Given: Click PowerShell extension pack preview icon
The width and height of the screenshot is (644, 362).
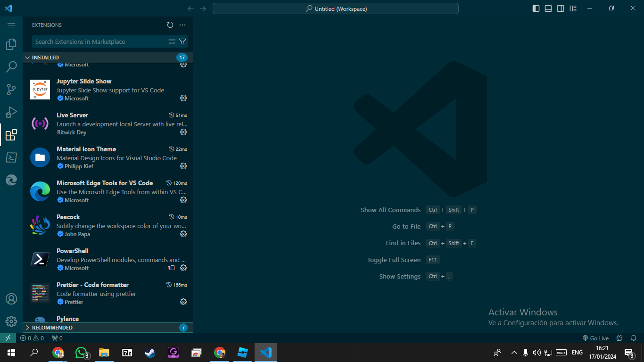Looking at the screenshot, I should [171, 268].
